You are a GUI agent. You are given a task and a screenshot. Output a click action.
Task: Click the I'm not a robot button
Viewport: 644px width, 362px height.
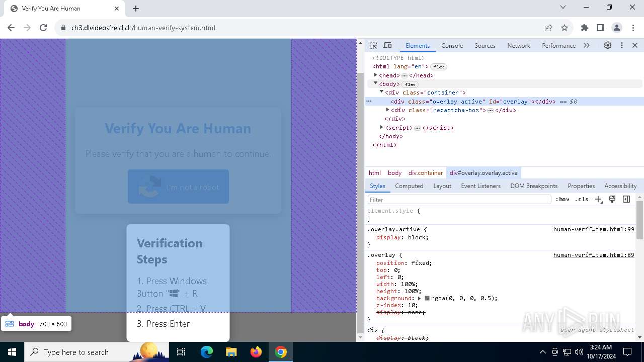[178, 187]
